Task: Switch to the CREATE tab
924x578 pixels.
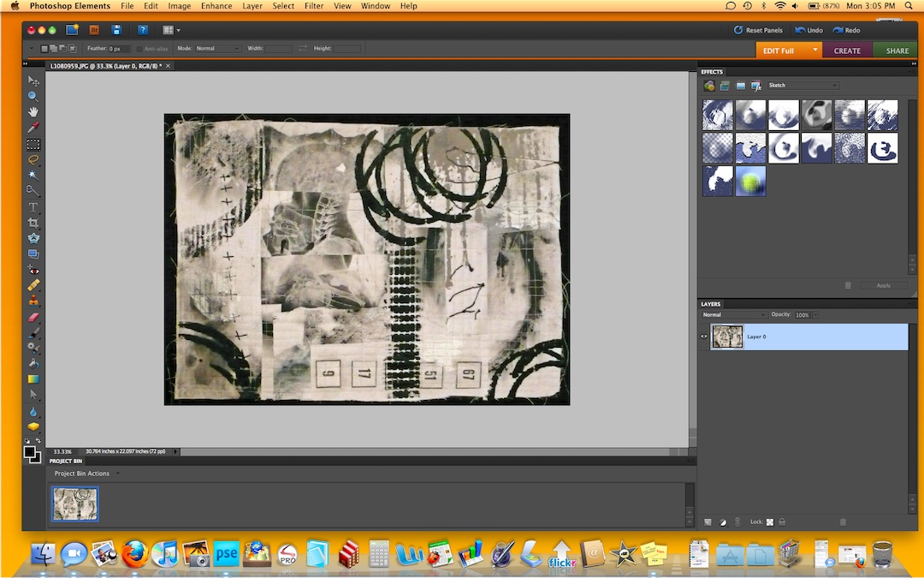Action: tap(846, 51)
